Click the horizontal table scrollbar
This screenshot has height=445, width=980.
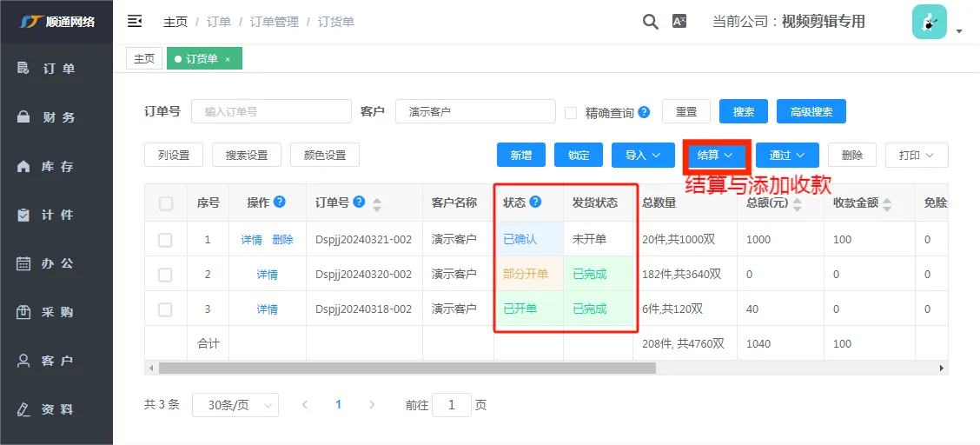coord(407,369)
